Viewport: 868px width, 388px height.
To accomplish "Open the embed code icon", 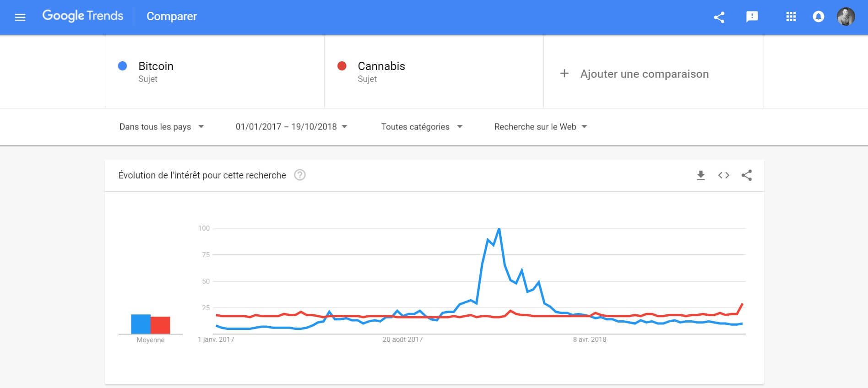I will pos(723,175).
